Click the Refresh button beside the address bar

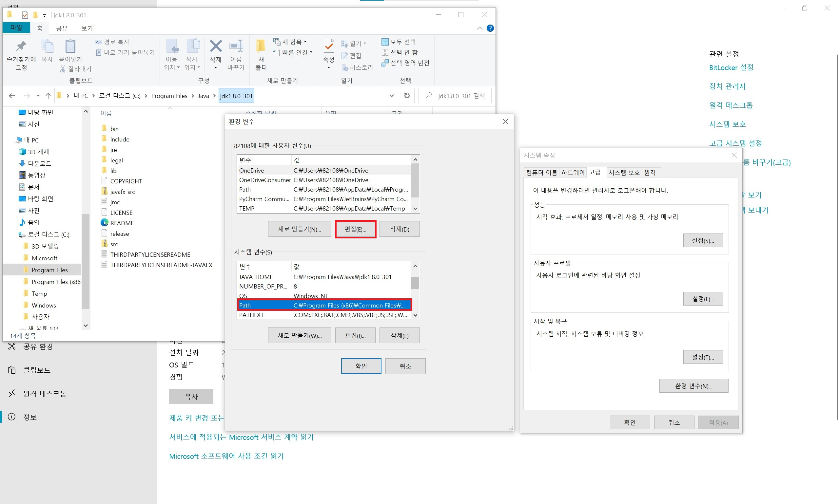click(x=407, y=96)
